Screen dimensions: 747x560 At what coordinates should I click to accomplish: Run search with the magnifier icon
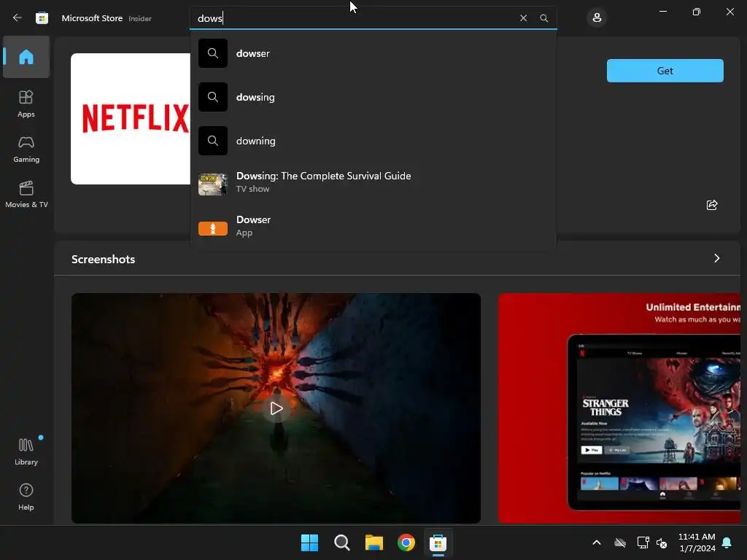coord(543,18)
